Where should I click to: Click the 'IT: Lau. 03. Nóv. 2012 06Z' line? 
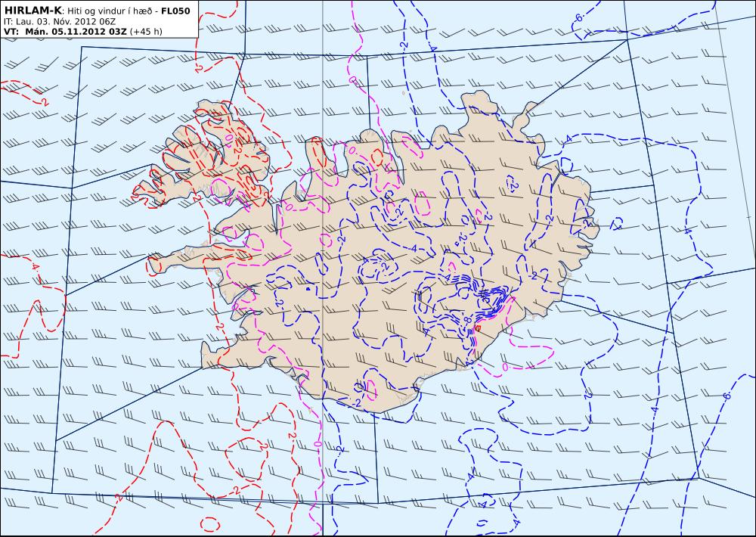coord(59,22)
